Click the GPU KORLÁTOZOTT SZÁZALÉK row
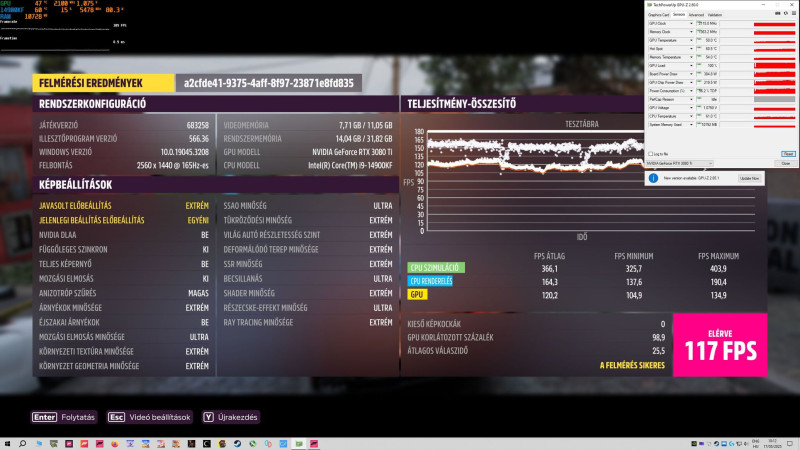The width and height of the screenshot is (800, 450). coord(536,337)
